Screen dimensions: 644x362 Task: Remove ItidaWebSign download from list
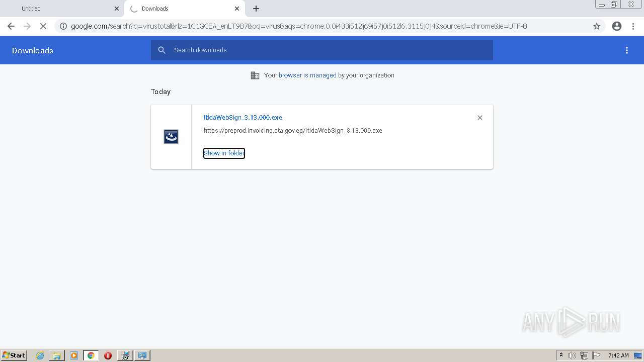[480, 118]
